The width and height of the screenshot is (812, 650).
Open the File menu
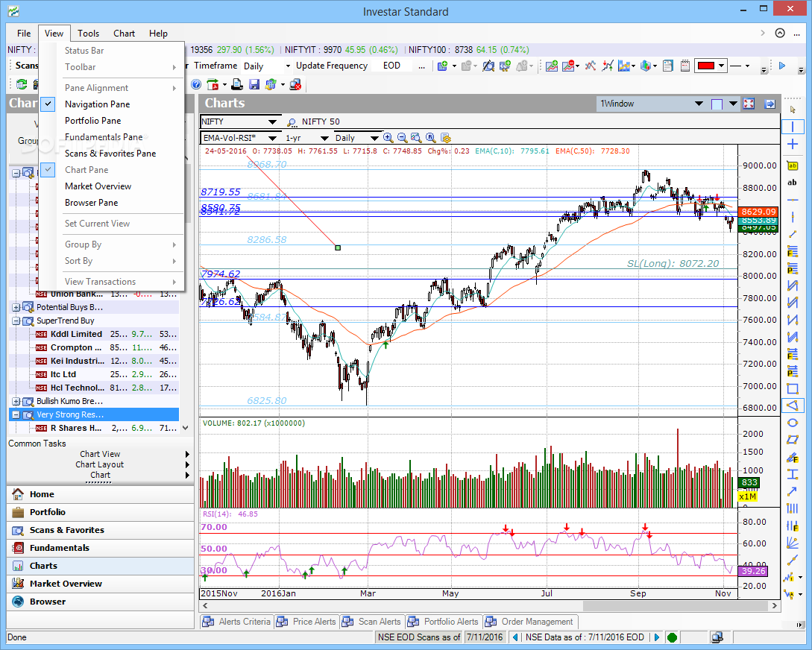tap(24, 33)
